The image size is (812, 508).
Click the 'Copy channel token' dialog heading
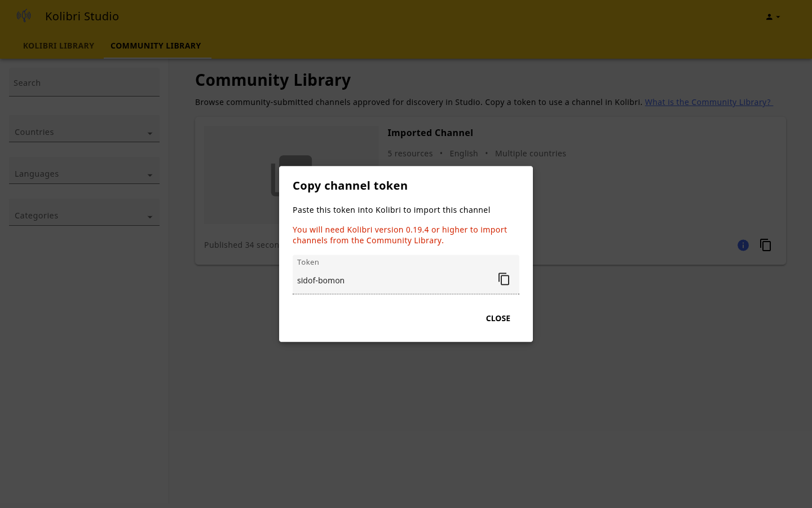point(350,186)
